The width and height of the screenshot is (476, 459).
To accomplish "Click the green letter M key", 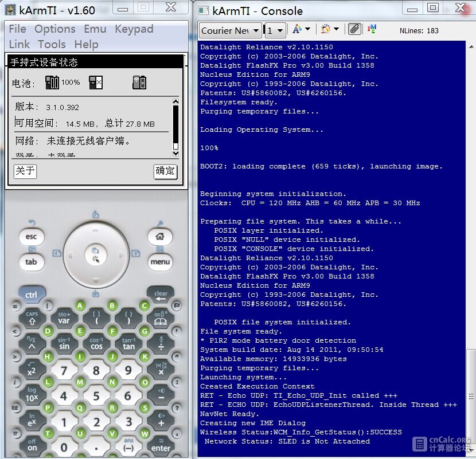I will (80, 382).
